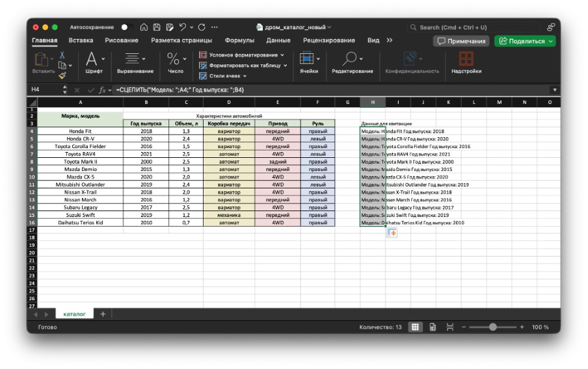Click the Name Box showing H4
The height and width of the screenshot is (369, 588).
pyautogui.click(x=45, y=90)
